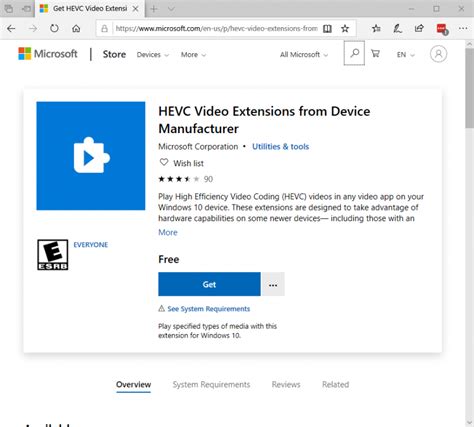Switch to the Related tab
Image resolution: width=474 pixels, height=427 pixels.
(336, 385)
